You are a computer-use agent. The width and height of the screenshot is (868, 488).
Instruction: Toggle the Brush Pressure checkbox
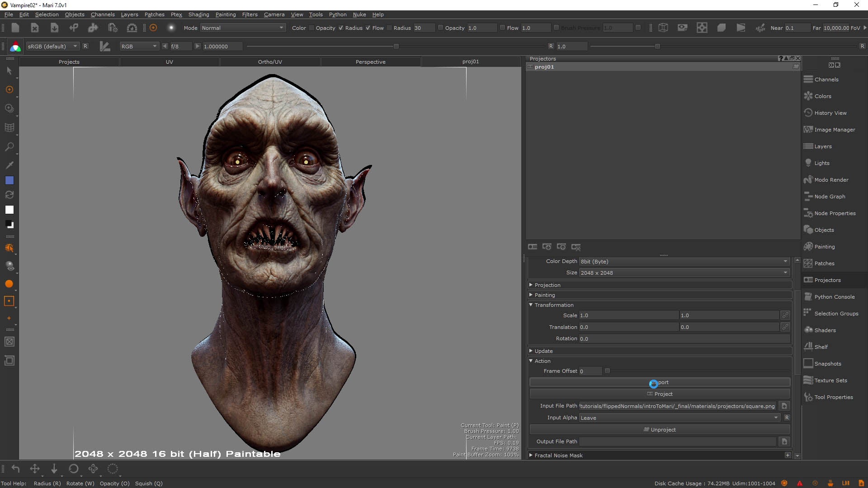pyautogui.click(x=557, y=28)
